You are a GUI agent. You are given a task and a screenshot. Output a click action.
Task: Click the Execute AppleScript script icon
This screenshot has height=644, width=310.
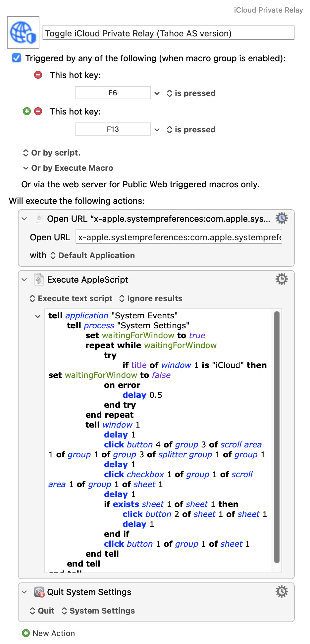coord(39,279)
